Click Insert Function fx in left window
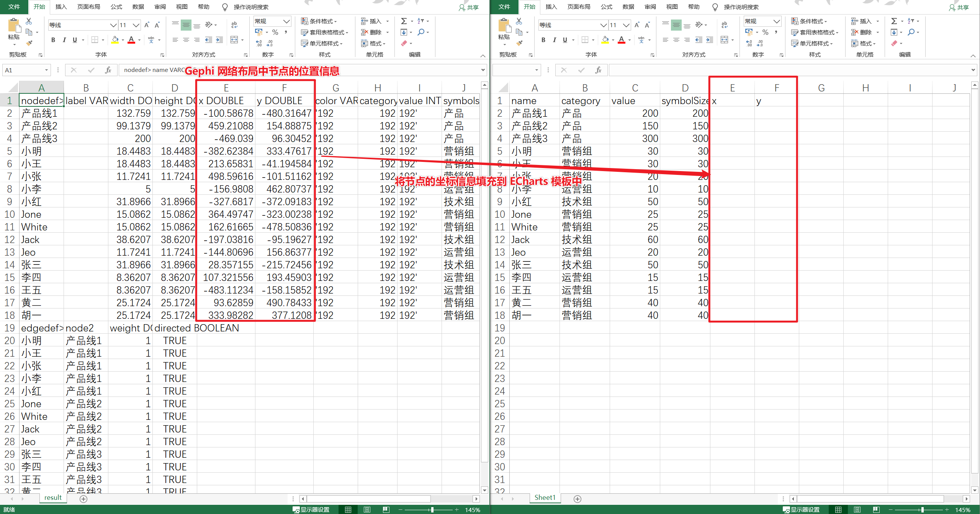Viewport: 980px width, 514px height. (x=108, y=70)
